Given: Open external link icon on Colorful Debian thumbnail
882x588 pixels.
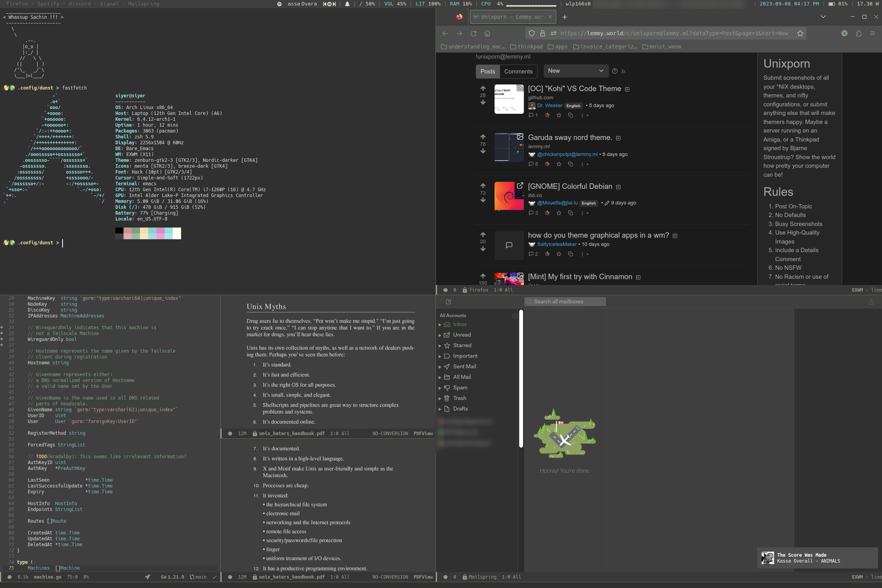Looking at the screenshot, I should coord(520,186).
